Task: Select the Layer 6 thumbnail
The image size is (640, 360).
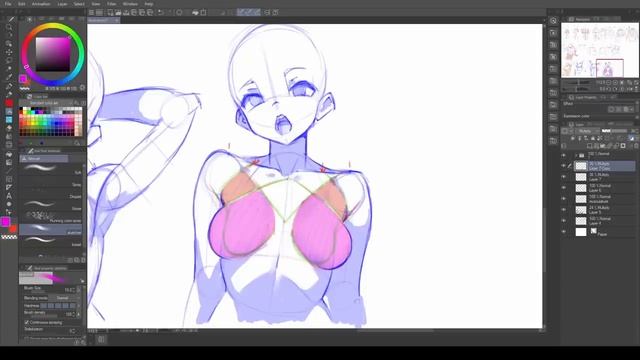Action: pos(581,188)
